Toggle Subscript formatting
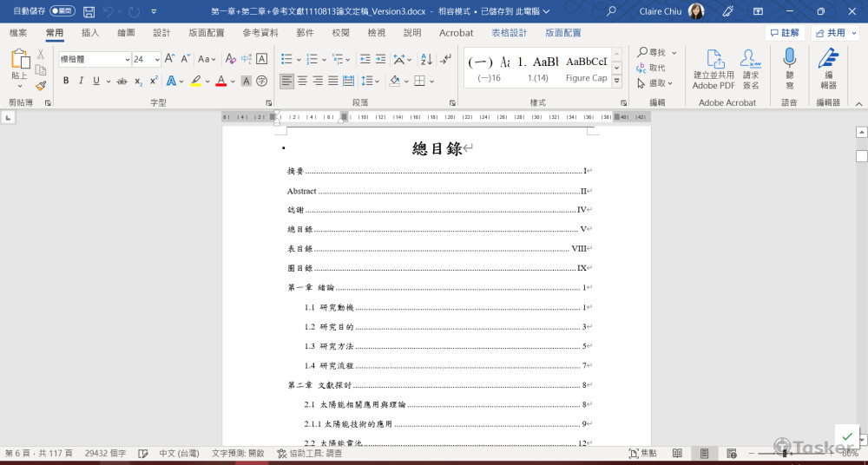 point(138,81)
